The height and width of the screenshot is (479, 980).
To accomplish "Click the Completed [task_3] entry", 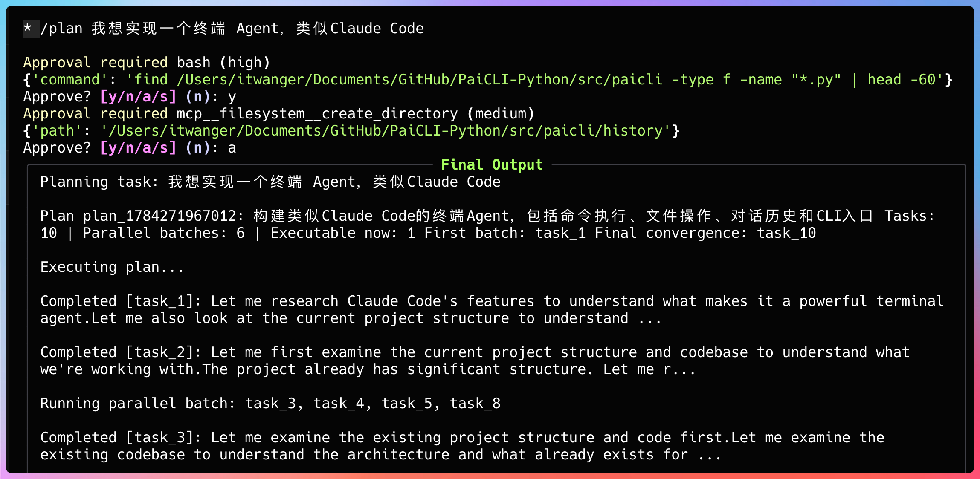I will coord(462,446).
